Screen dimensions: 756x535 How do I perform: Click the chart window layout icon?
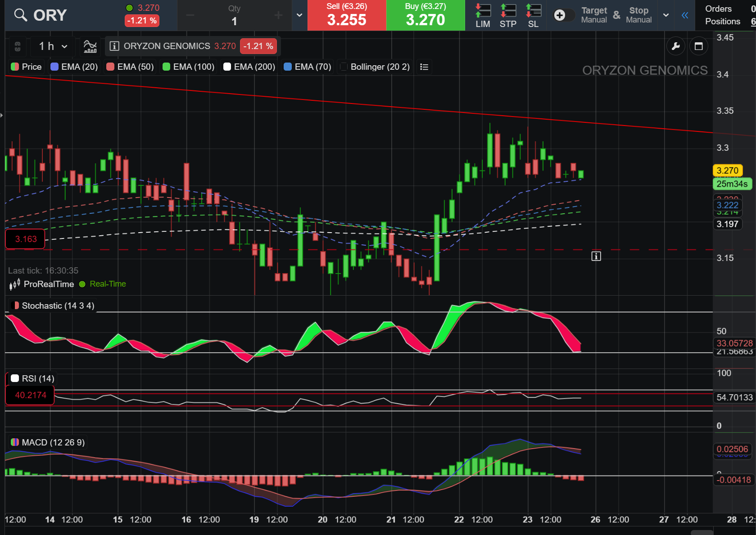pos(699,46)
